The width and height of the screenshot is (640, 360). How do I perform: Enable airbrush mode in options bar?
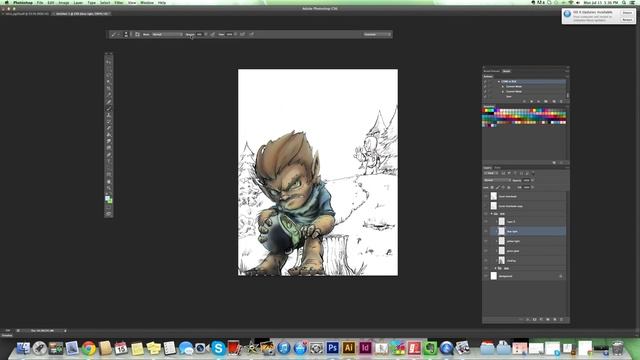click(242, 34)
